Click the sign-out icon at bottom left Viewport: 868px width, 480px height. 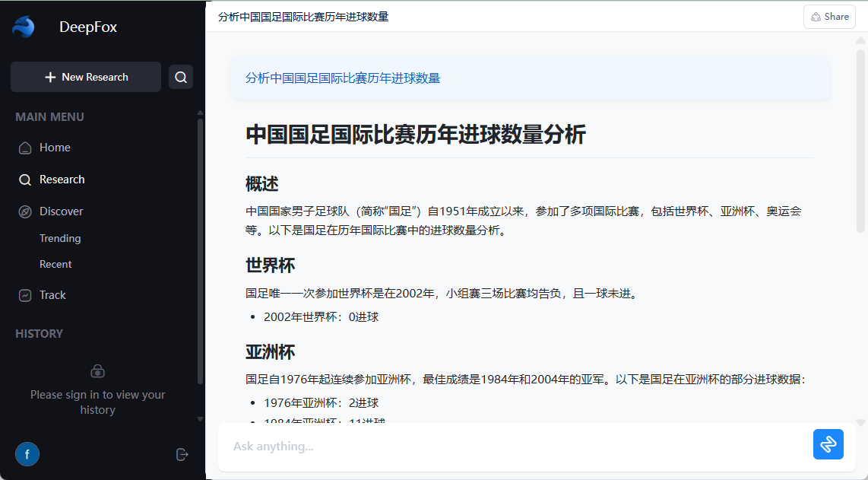pos(182,453)
